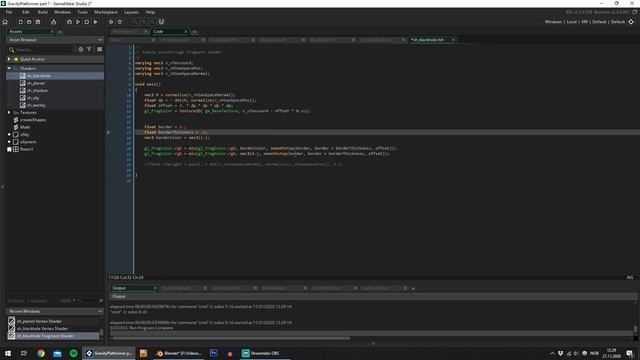Collapse the Shaders folder
Image resolution: width=640 pixels, height=360 pixels.
pos(9,69)
